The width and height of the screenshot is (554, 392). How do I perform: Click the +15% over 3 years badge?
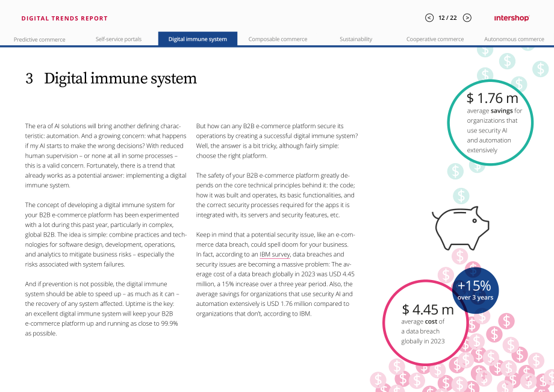click(476, 290)
